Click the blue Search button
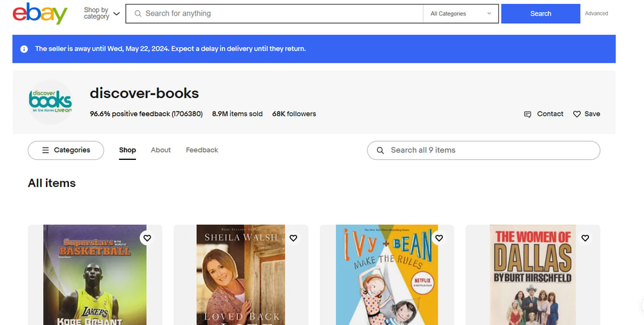Image resolution: width=644 pixels, height=325 pixels. tap(540, 14)
